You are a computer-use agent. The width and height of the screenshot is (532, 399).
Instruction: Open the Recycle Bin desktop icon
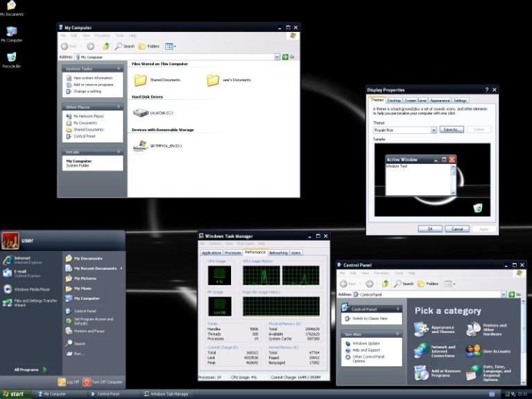pyautogui.click(x=12, y=60)
